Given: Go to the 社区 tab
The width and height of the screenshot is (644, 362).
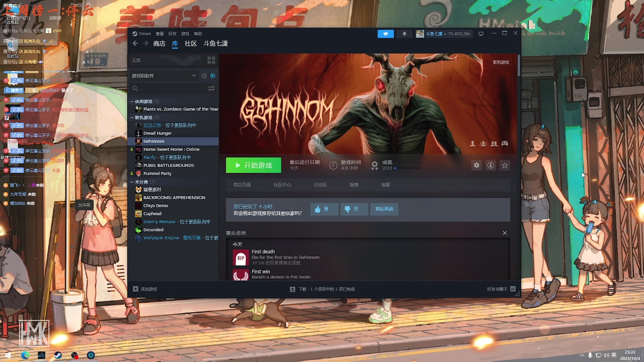Looking at the screenshot, I should pos(191,44).
